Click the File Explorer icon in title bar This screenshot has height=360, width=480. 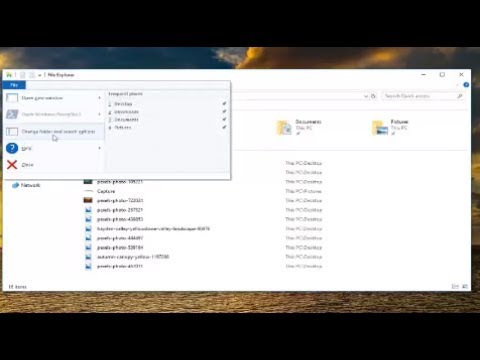(x=9, y=75)
